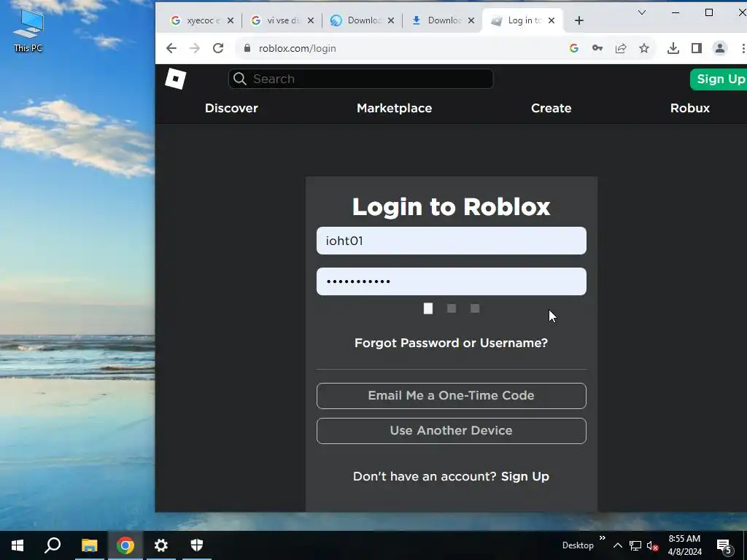Click Forgot Password or Username link
747x560 pixels.
click(451, 343)
